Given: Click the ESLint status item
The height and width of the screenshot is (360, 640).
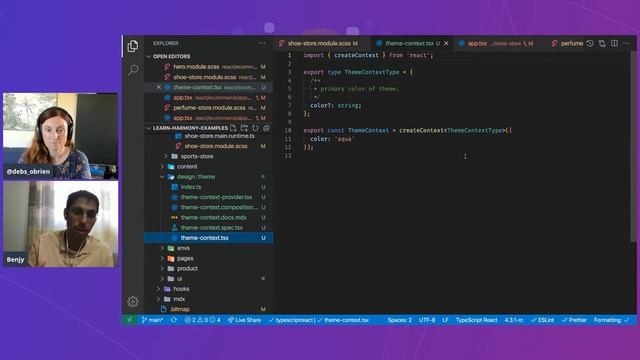Looking at the screenshot, I should tap(542, 320).
